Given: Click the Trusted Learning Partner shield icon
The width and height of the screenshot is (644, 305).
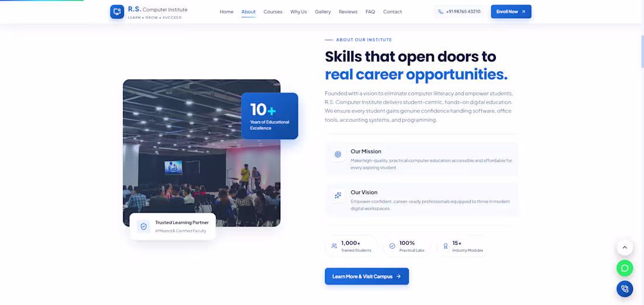Looking at the screenshot, I should click(143, 226).
